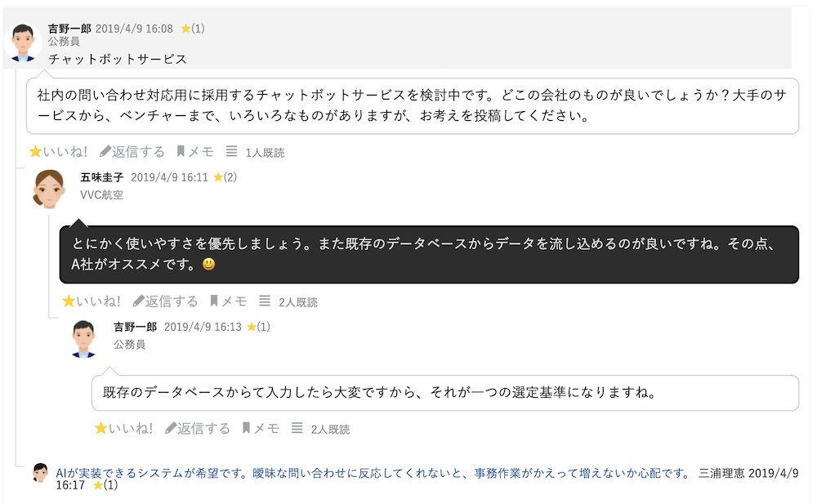The width and height of the screenshot is (817, 504).
Task: Select the dark highlighted 五味圭子 message bubble
Action: [x=429, y=254]
